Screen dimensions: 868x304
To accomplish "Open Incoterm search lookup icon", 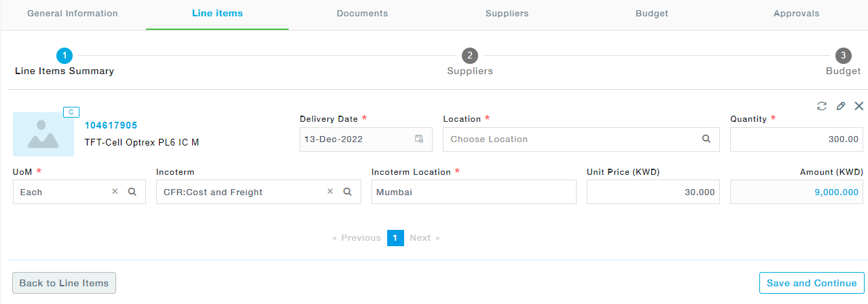I will pos(347,192).
